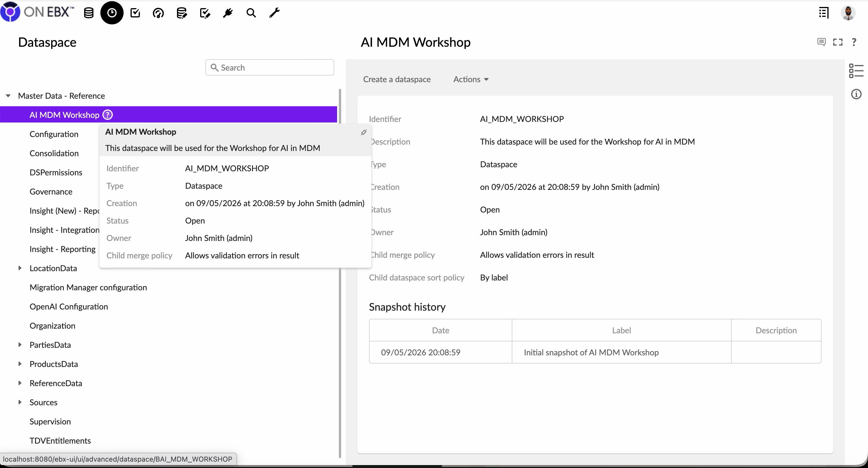Click the Dataspace panel heading
868x468 pixels.
[x=47, y=42]
